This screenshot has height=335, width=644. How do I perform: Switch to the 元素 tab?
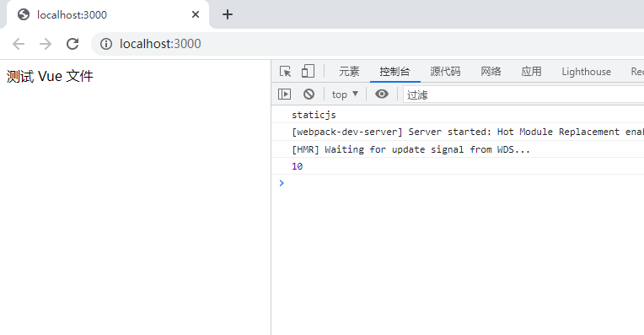pyautogui.click(x=349, y=72)
